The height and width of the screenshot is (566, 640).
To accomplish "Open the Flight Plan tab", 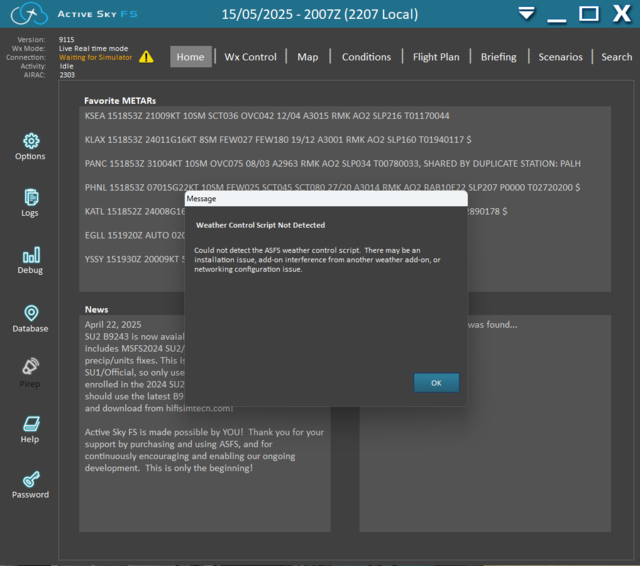I will pyautogui.click(x=436, y=57).
